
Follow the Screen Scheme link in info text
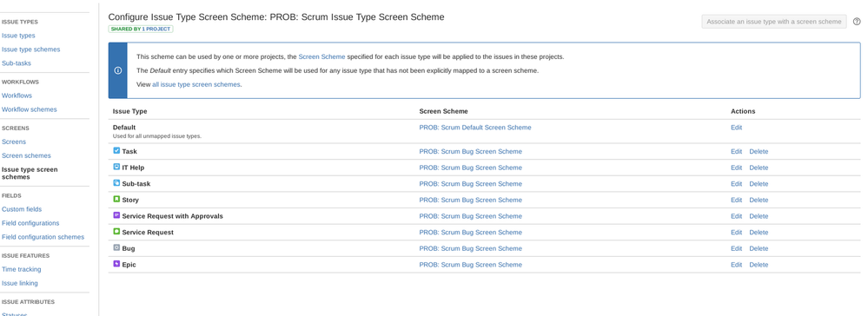tap(321, 56)
